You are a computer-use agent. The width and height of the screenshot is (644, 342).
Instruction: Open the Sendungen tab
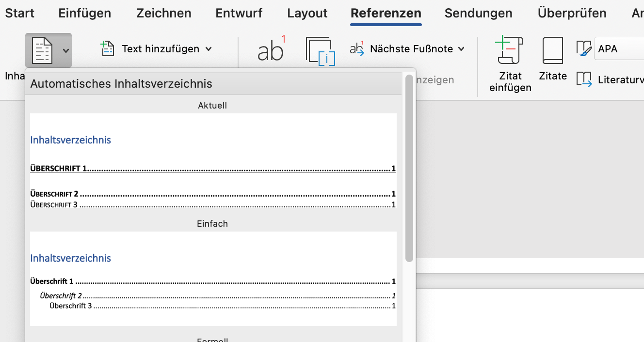coord(478,13)
